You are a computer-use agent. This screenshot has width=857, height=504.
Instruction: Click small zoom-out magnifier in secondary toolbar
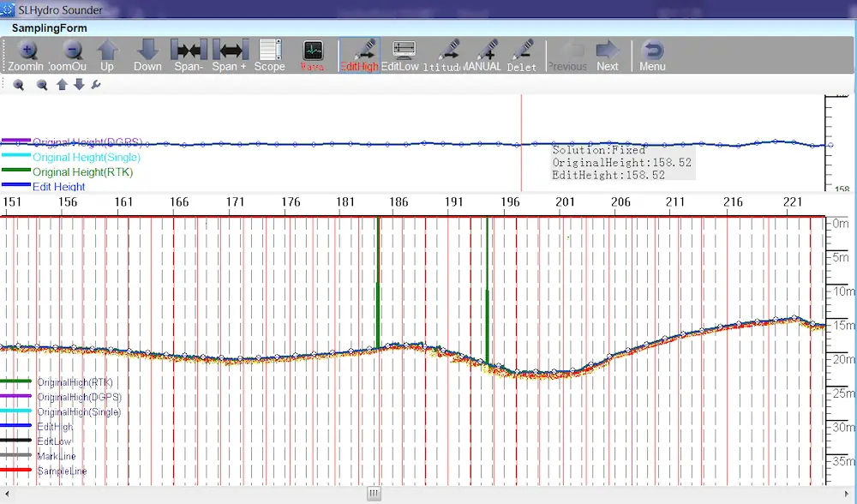coord(42,85)
